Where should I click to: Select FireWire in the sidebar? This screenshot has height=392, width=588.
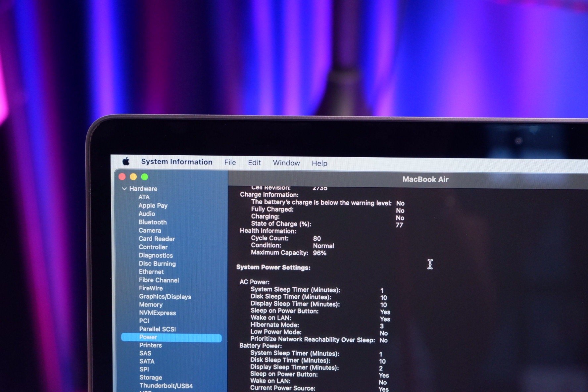tap(151, 288)
